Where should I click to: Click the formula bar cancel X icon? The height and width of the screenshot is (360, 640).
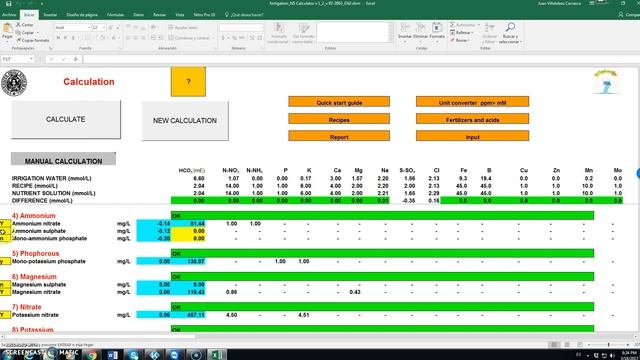point(51,59)
